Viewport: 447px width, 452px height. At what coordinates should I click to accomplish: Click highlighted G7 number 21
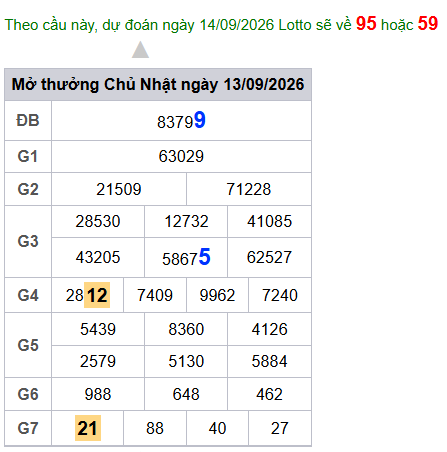(88, 428)
